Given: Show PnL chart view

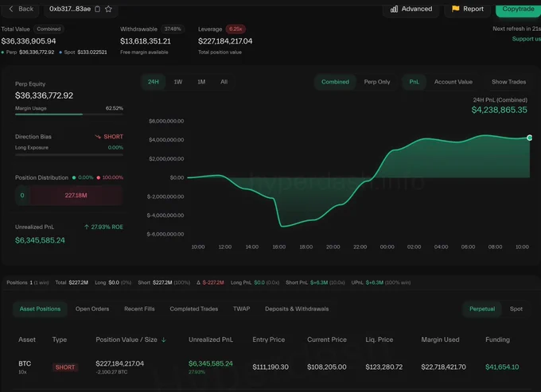Looking at the screenshot, I should pyautogui.click(x=414, y=82).
